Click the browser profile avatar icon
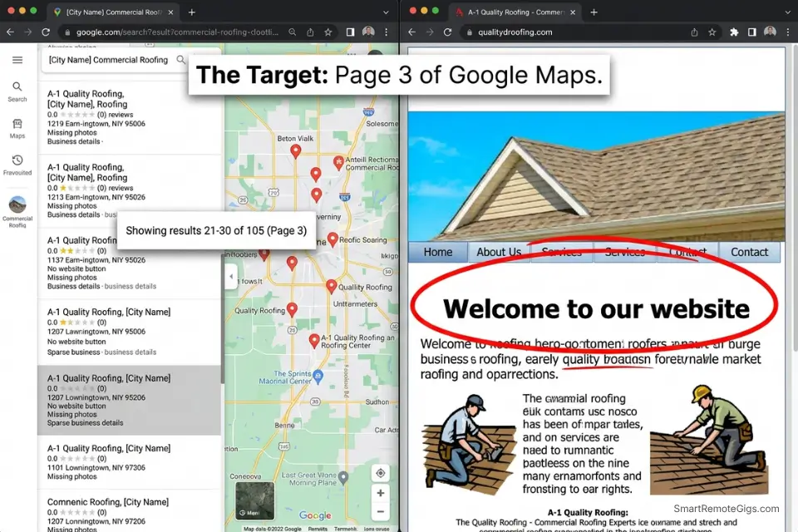The image size is (798, 532). pos(769,32)
